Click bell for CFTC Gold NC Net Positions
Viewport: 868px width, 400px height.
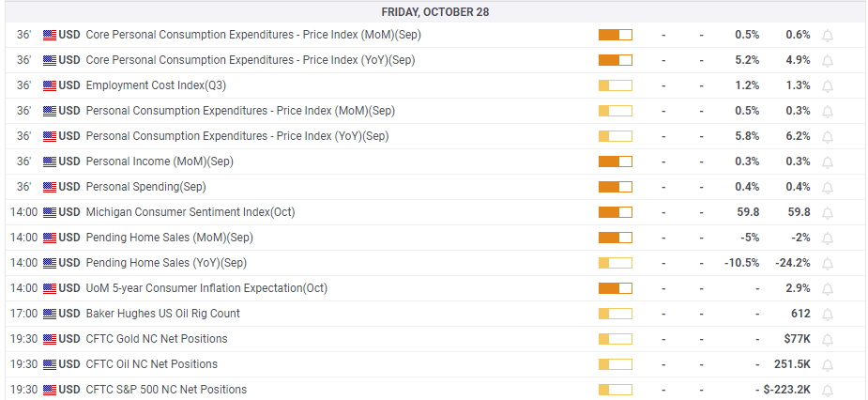(x=828, y=340)
